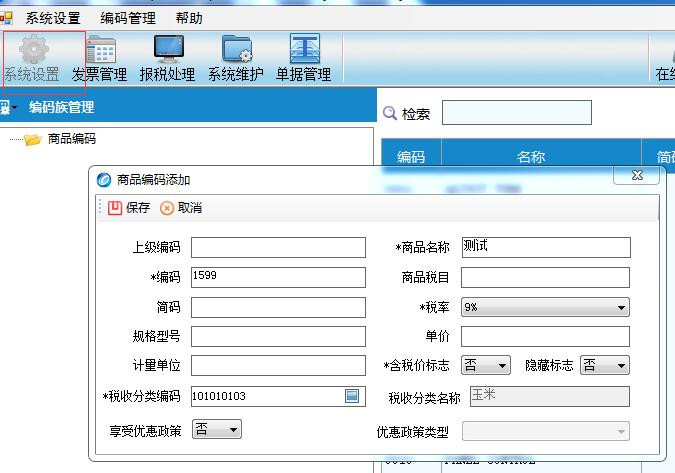Open the 发票管理 toolbar icon
675x473 pixels.
(x=101, y=49)
